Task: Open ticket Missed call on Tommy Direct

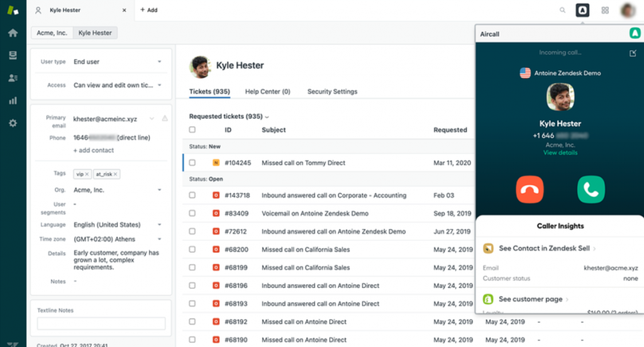Action: 304,163
